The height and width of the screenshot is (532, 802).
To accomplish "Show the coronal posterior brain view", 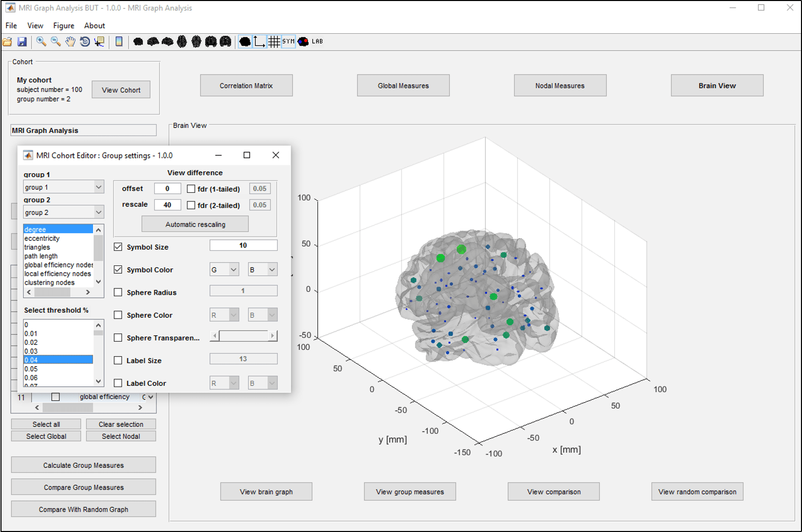I will [226, 42].
